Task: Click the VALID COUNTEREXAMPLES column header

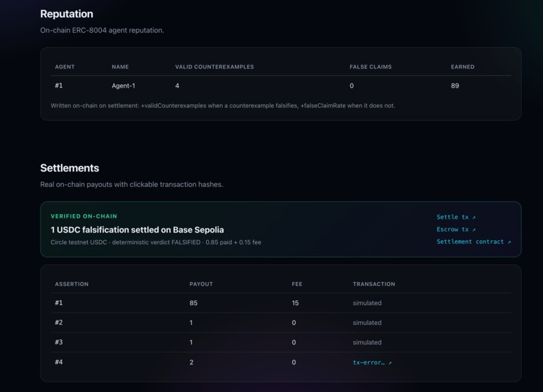Action: coord(214,67)
